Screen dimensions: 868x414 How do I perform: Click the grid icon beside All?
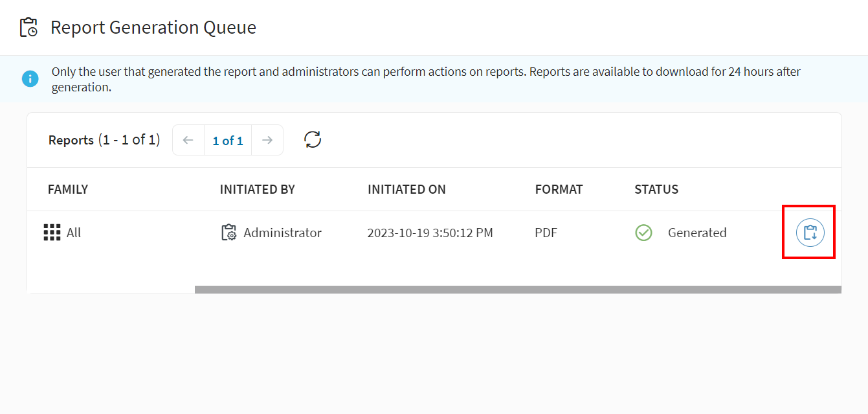52,233
